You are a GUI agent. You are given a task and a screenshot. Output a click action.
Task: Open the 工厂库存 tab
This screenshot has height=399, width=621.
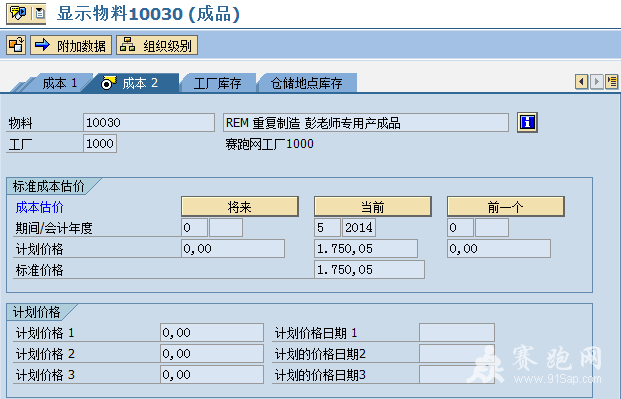click(217, 83)
